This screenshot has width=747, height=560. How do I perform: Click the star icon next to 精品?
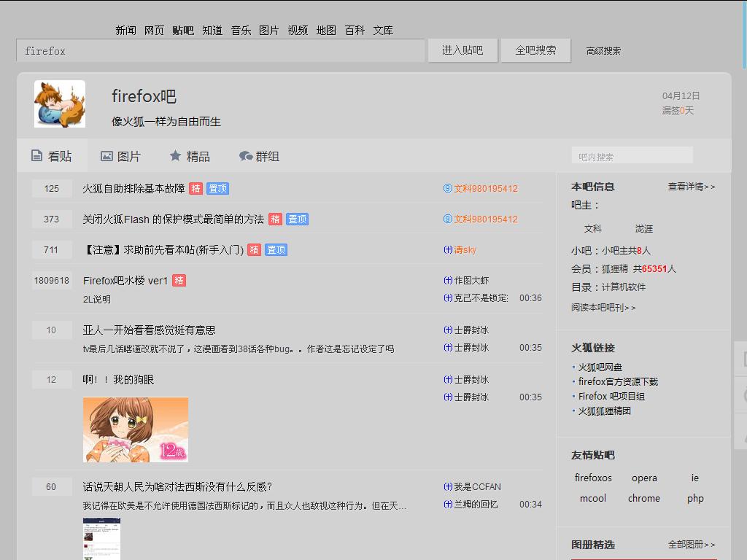coord(174,155)
